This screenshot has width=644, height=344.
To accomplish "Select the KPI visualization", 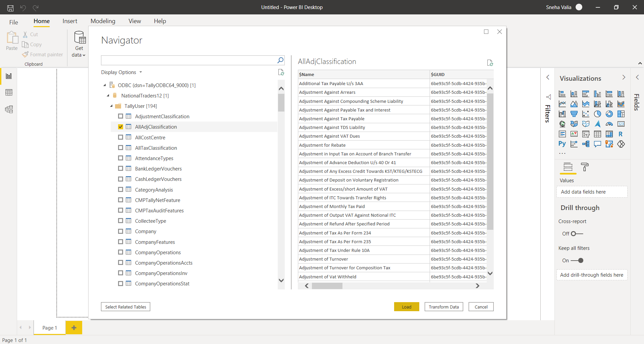I will tap(574, 134).
